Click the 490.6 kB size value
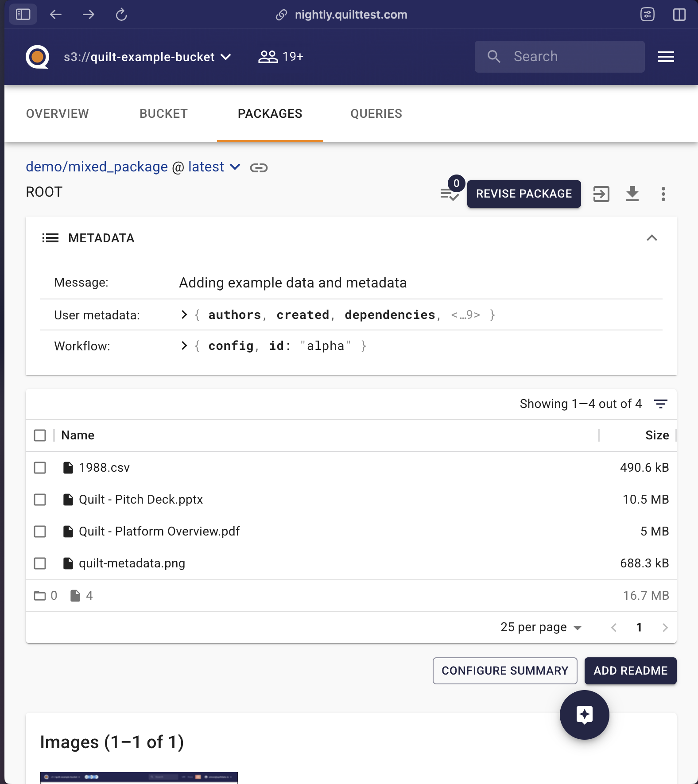Image resolution: width=698 pixels, height=784 pixels. tap(644, 468)
